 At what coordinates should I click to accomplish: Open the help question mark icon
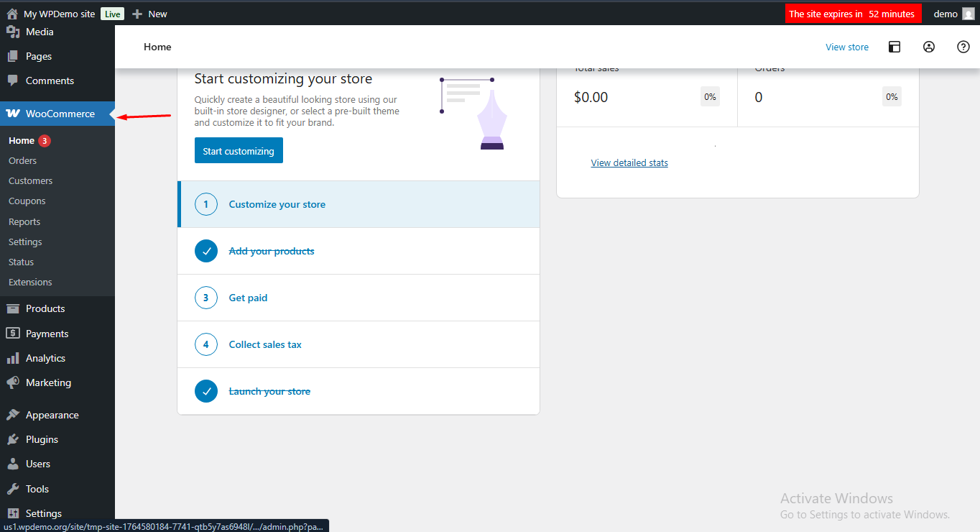pyautogui.click(x=963, y=47)
